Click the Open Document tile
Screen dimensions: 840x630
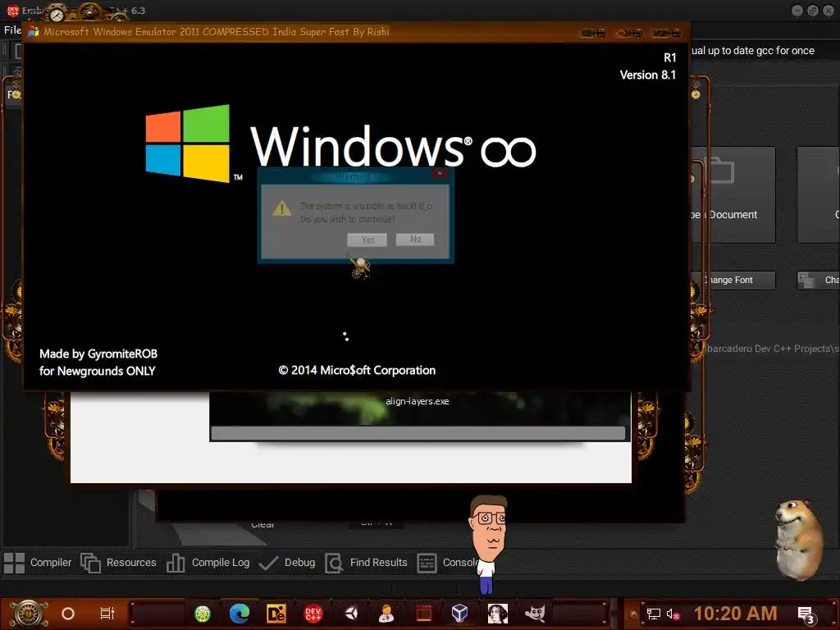733,194
